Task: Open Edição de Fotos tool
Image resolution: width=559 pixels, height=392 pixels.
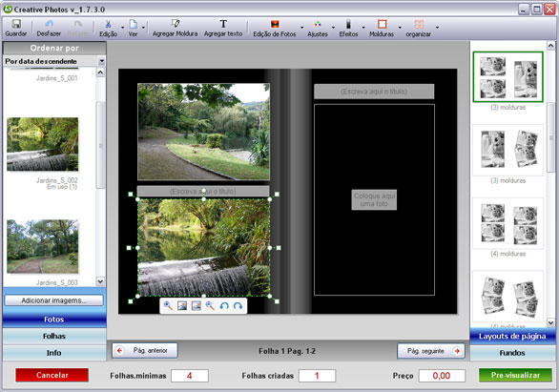Action: tap(275, 24)
